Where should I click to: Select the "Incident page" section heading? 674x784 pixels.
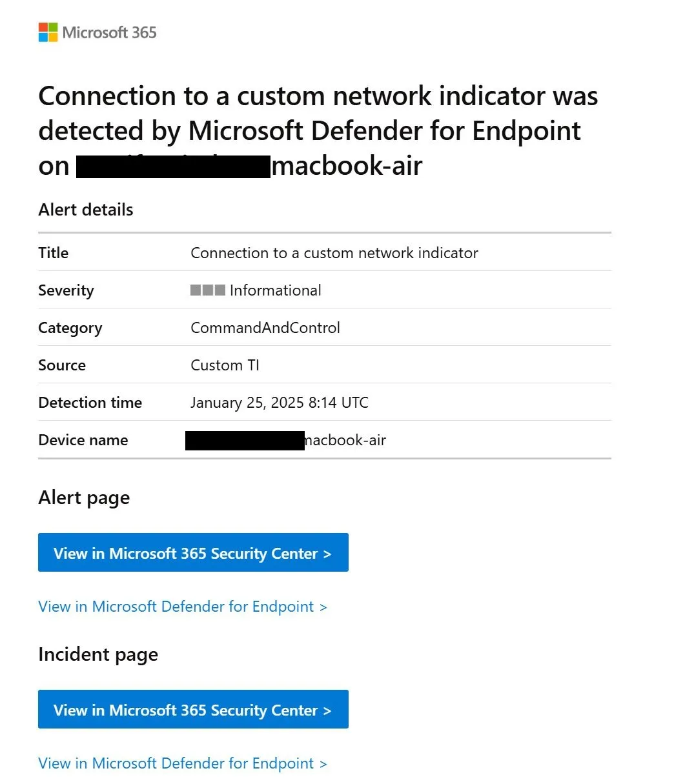[98, 654]
